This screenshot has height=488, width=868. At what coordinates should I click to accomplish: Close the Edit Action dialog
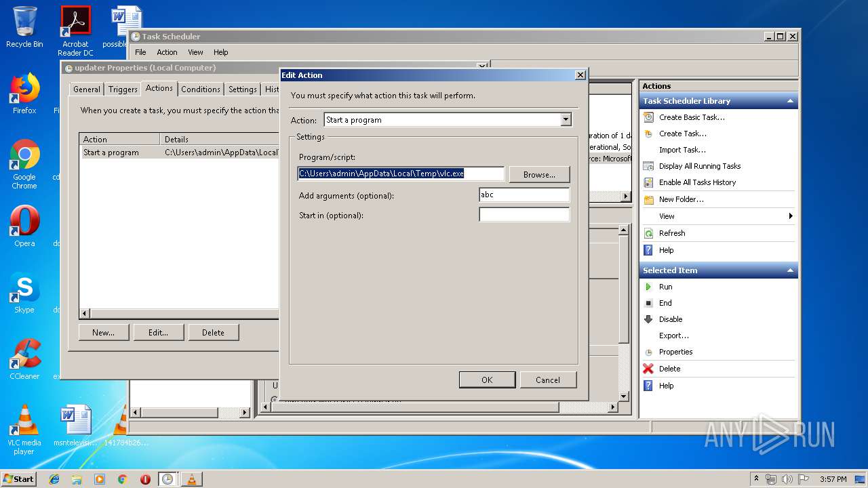(x=580, y=75)
